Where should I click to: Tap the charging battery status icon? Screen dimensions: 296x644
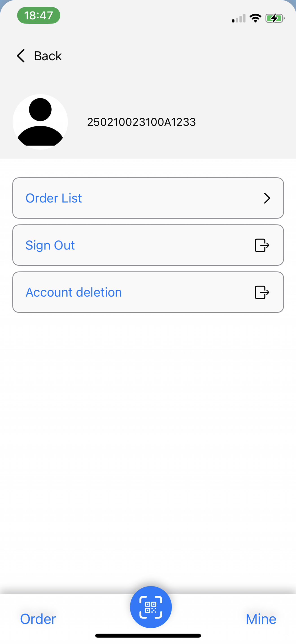[275, 18]
